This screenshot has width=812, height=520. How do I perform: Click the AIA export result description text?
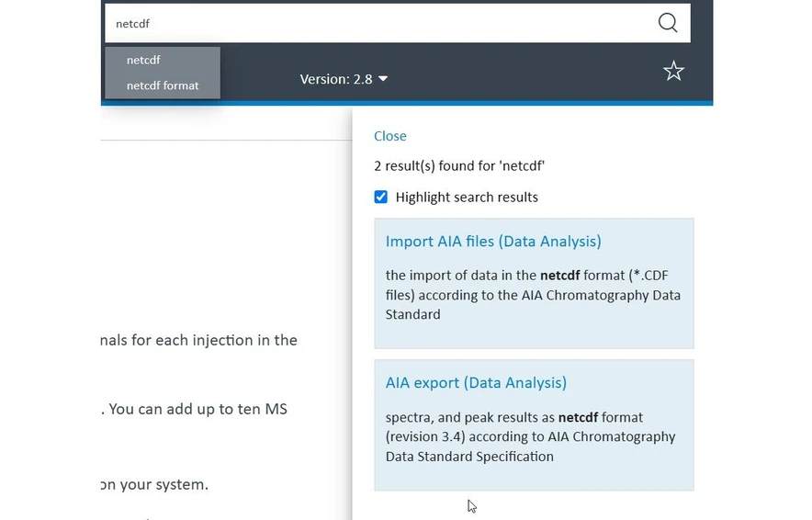[530, 437]
